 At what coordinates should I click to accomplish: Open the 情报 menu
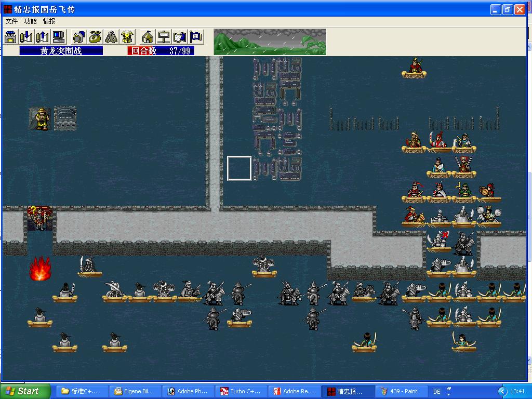click(49, 21)
